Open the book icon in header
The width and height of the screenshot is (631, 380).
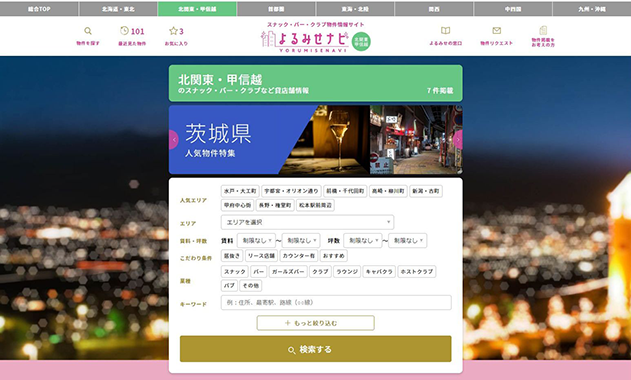coord(445,31)
